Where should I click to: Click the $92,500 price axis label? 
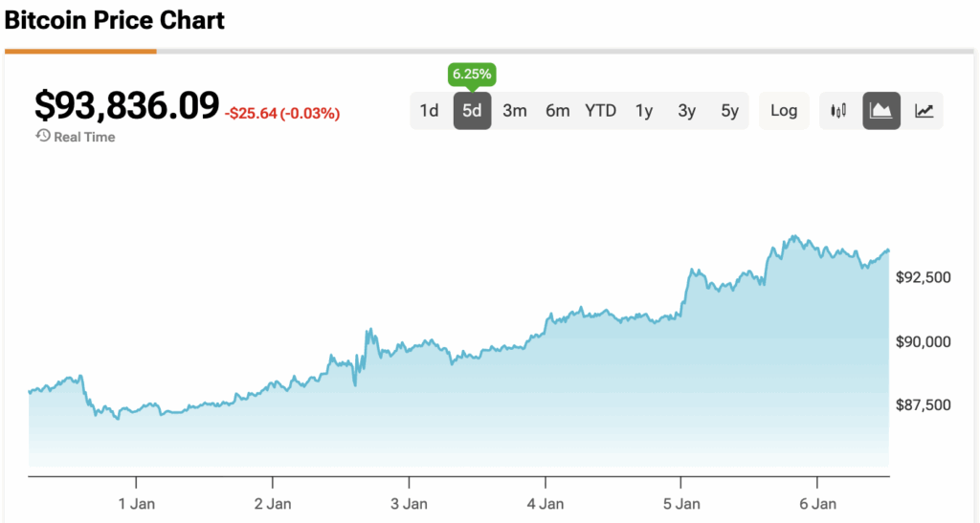[923, 277]
